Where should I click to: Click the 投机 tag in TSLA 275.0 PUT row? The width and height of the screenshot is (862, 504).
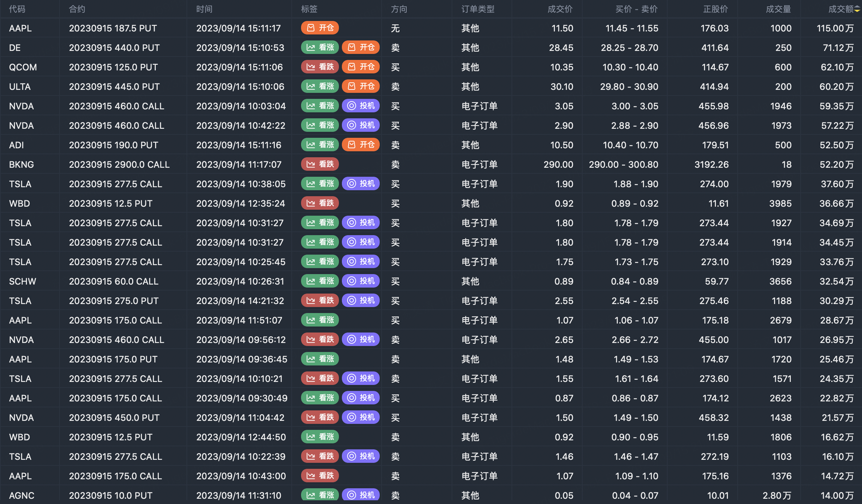click(361, 301)
